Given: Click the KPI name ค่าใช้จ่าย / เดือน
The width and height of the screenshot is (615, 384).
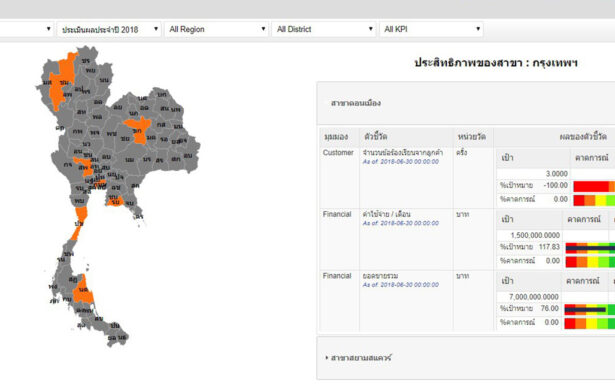Looking at the screenshot, I should [x=386, y=214].
